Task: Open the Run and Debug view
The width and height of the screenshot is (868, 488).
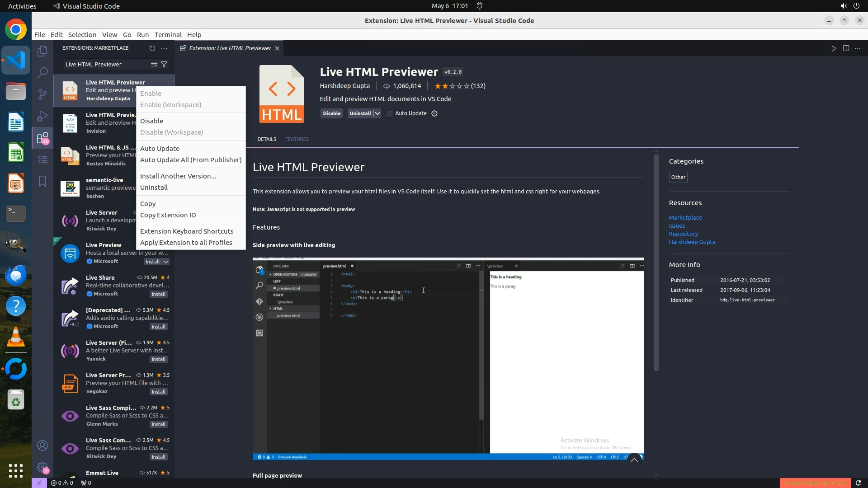Action: pyautogui.click(x=42, y=116)
